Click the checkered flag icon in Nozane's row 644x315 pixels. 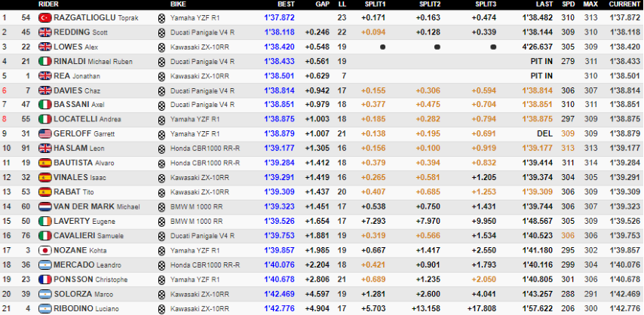161,250
